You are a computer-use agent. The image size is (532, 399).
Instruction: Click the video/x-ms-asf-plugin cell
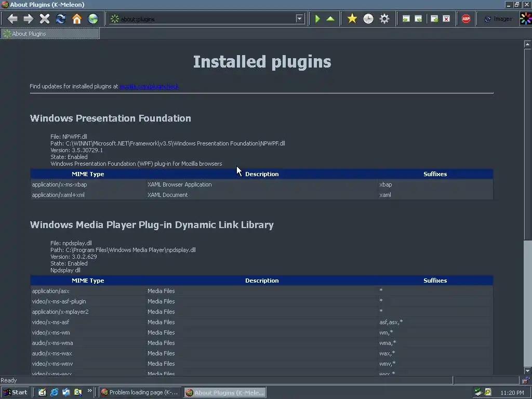(88, 301)
